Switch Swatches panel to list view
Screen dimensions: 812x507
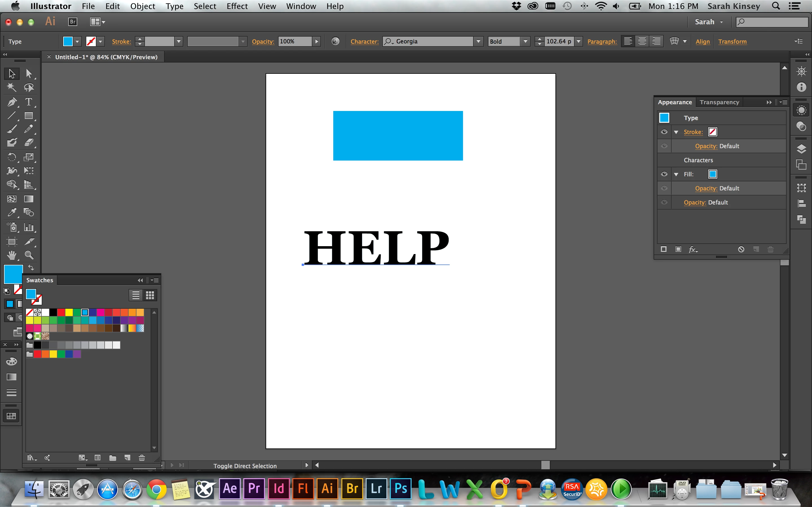(x=136, y=295)
